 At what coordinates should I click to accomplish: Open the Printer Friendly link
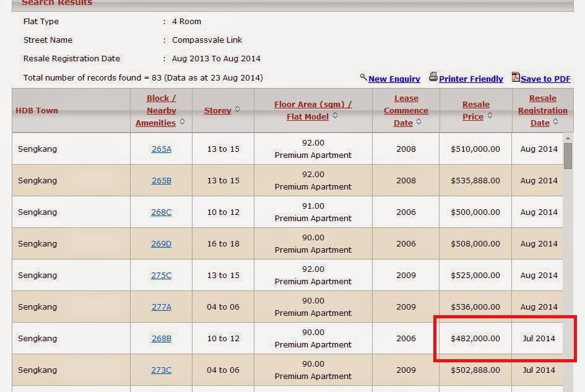click(471, 79)
